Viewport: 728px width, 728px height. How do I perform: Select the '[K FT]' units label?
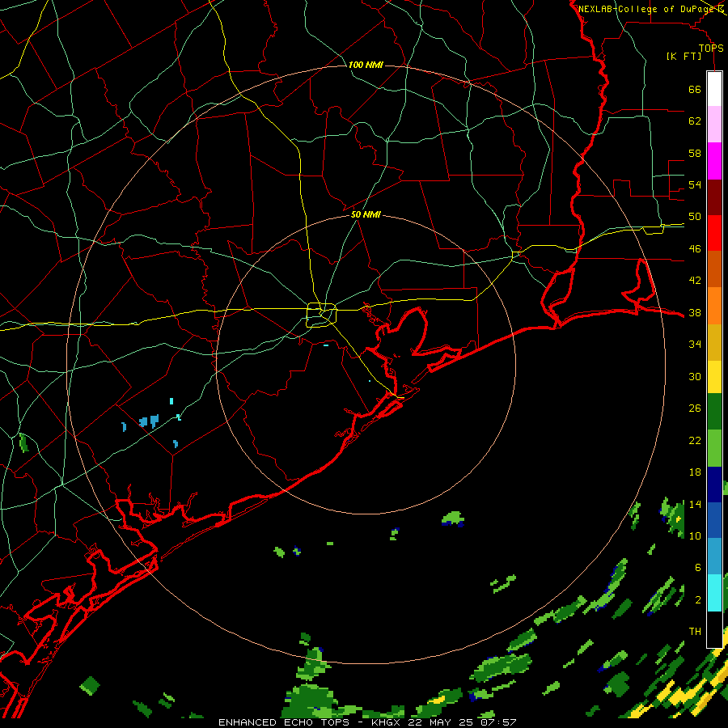coord(684,57)
